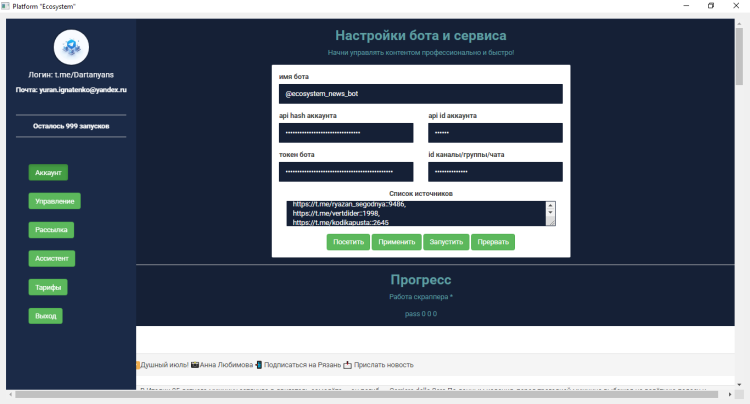The height and width of the screenshot is (404, 750).
Task: Select the токен бота field
Action: 346,172
